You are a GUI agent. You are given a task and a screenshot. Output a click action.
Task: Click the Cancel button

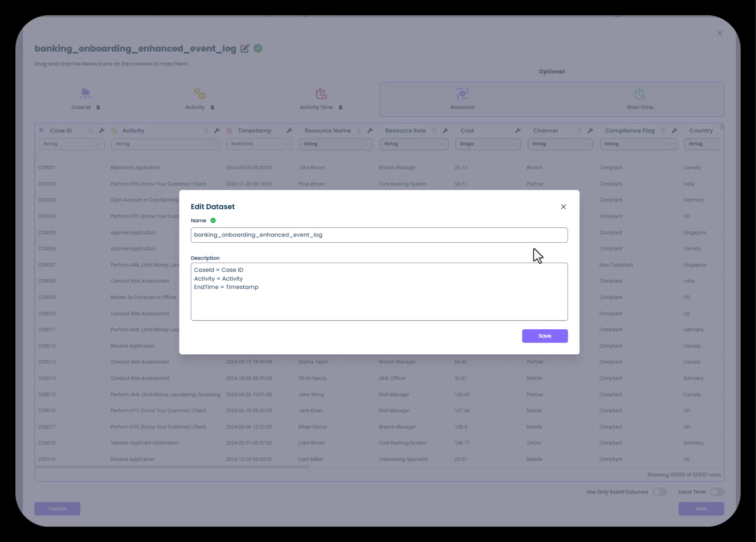tap(57, 509)
